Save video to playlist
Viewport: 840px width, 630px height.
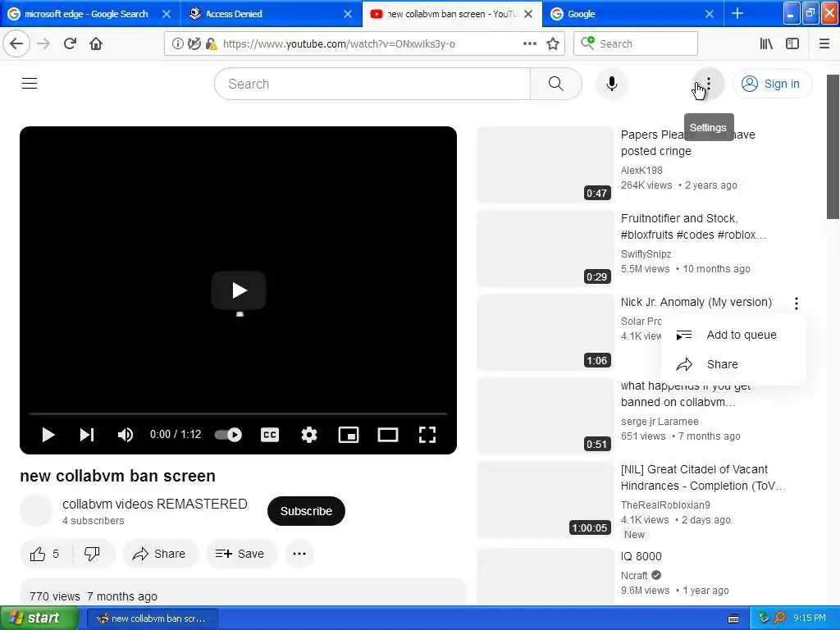click(x=242, y=554)
